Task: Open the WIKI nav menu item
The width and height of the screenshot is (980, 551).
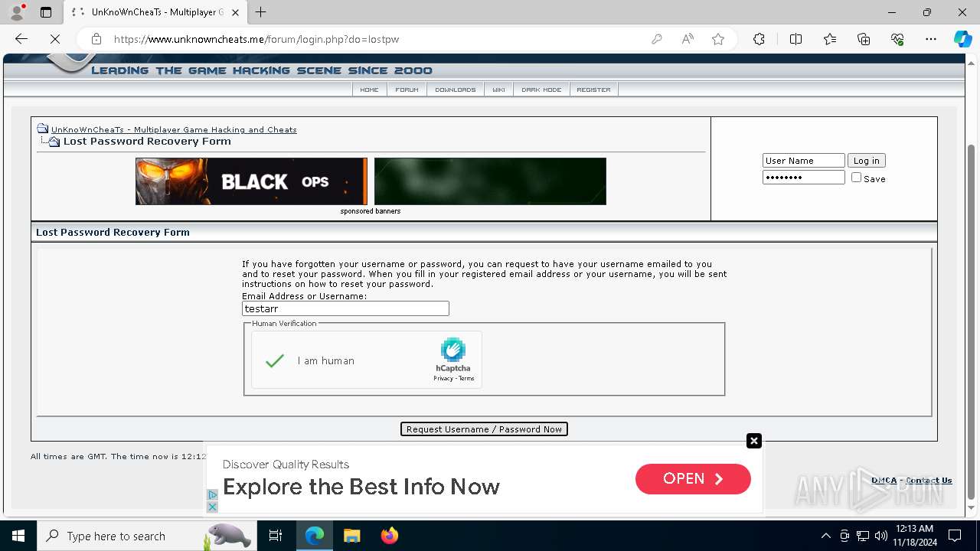Action: click(498, 90)
